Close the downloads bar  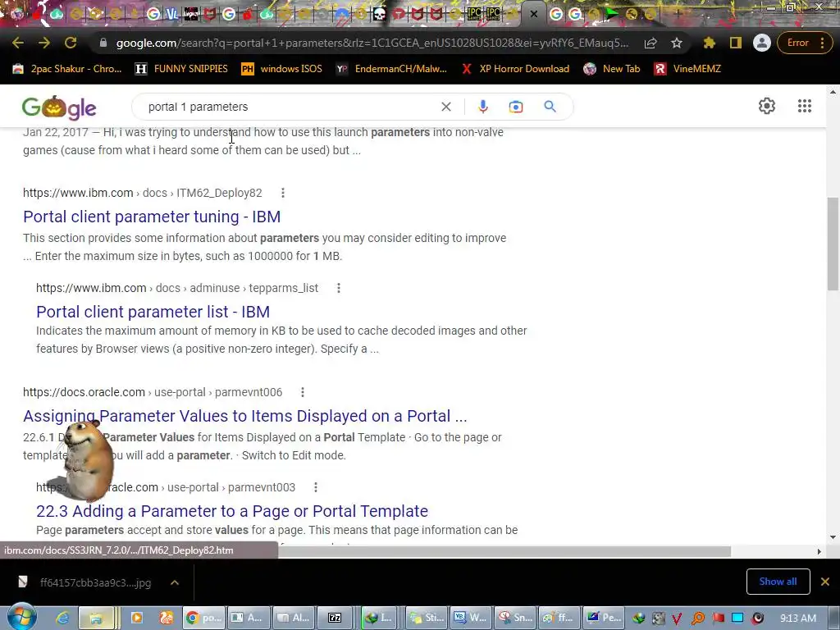coord(825,582)
